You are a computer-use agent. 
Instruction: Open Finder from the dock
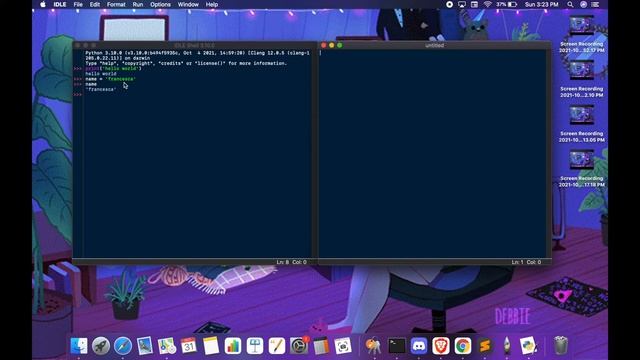[x=79, y=346]
